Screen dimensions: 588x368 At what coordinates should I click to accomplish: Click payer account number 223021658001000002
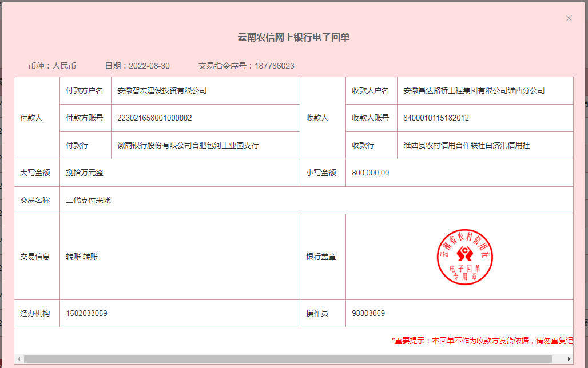(154, 118)
